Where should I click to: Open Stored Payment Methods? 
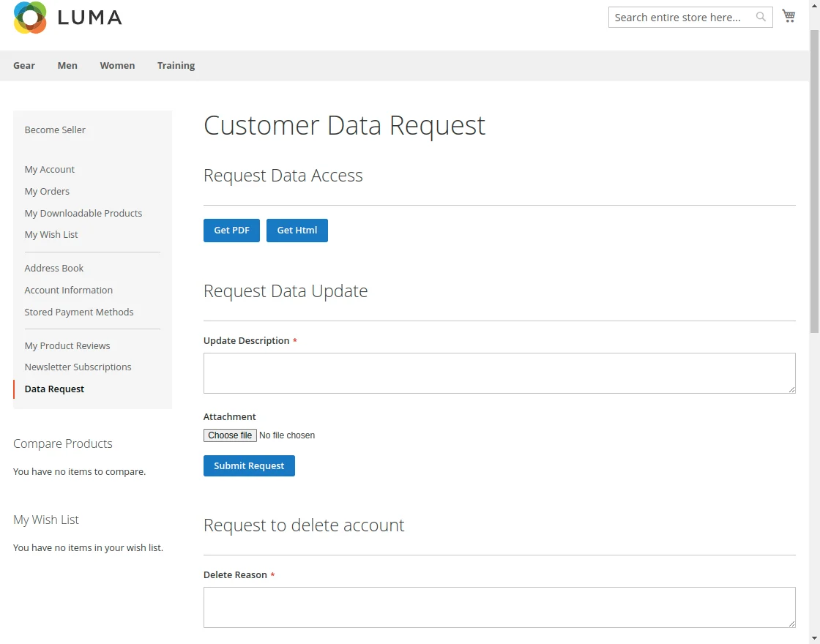[78, 312]
